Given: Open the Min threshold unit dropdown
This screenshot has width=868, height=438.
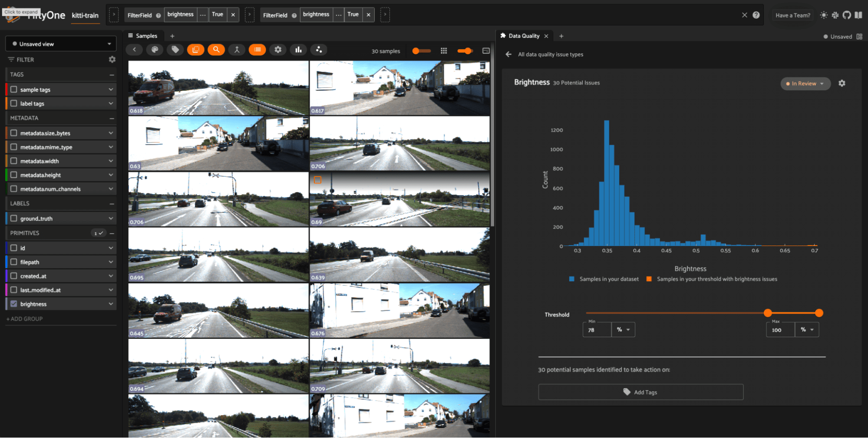Looking at the screenshot, I should [x=623, y=330].
